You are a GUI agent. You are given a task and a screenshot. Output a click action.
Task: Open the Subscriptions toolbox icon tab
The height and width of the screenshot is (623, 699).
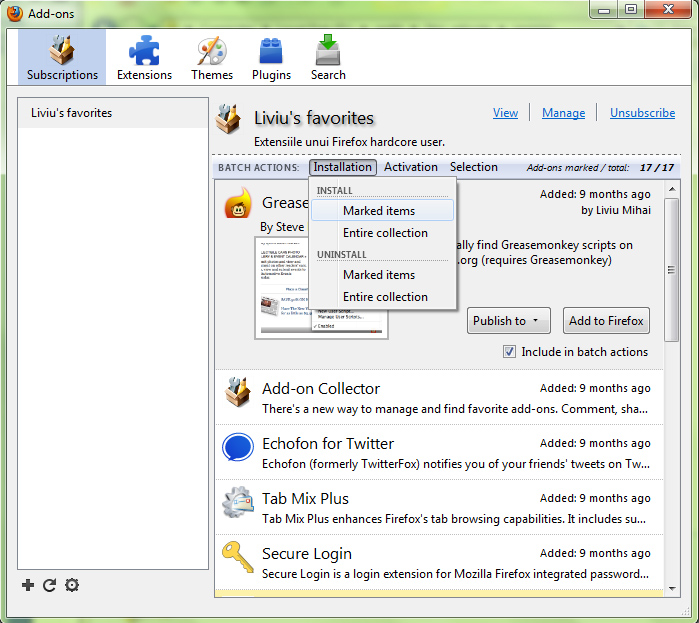[62, 57]
